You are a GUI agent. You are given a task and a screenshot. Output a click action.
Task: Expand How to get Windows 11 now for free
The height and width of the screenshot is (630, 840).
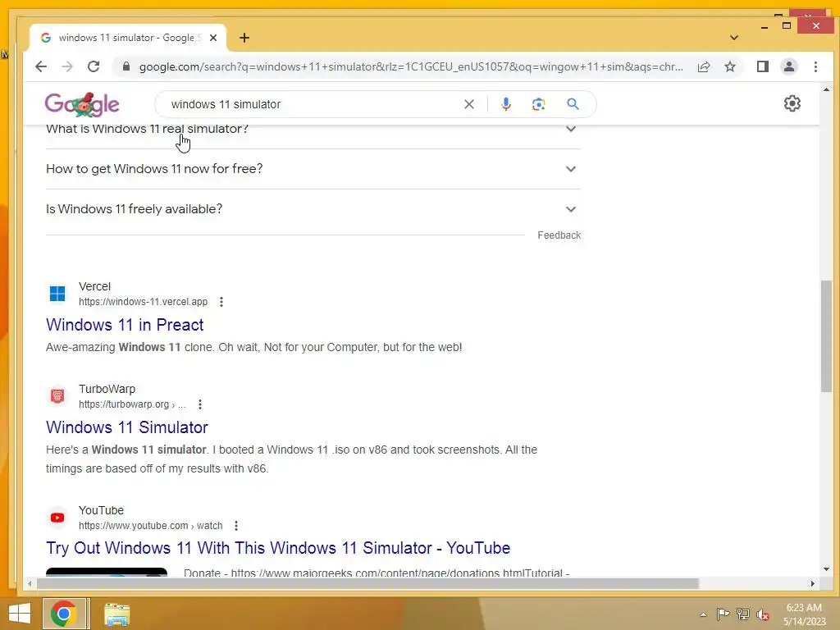click(313, 169)
